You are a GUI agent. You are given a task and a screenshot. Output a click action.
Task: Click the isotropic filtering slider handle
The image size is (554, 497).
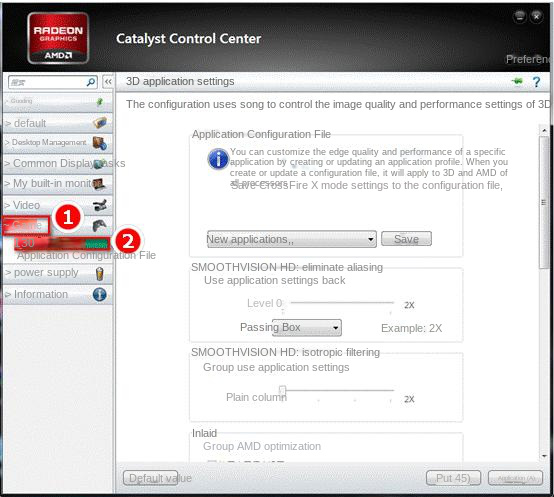pos(282,390)
